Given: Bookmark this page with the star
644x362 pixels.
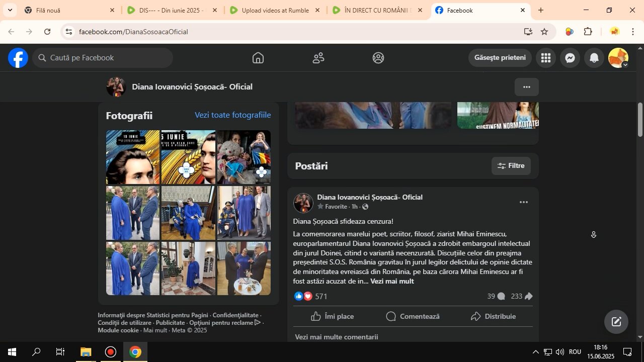Looking at the screenshot, I should tap(544, 32).
